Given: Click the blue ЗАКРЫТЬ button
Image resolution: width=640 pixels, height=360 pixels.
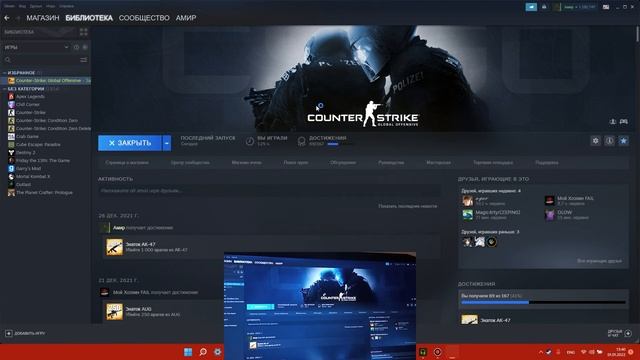Looking at the screenshot, I should point(130,143).
